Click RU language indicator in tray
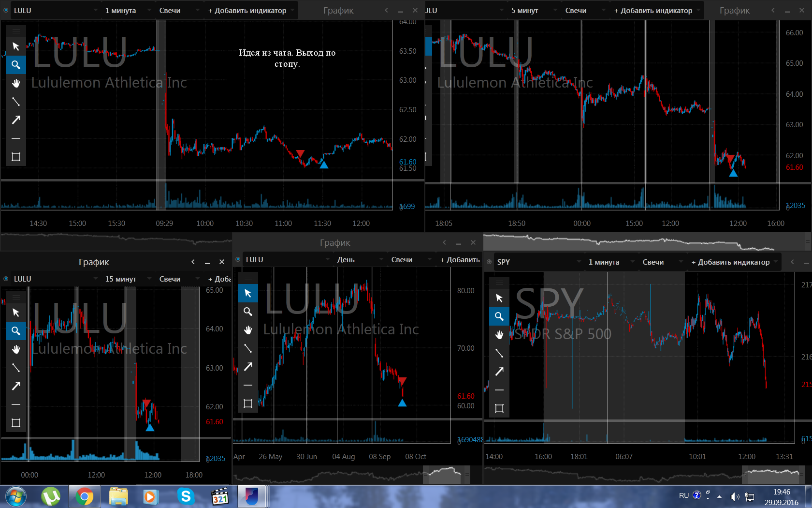Image resolution: width=812 pixels, height=508 pixels. 684,495
